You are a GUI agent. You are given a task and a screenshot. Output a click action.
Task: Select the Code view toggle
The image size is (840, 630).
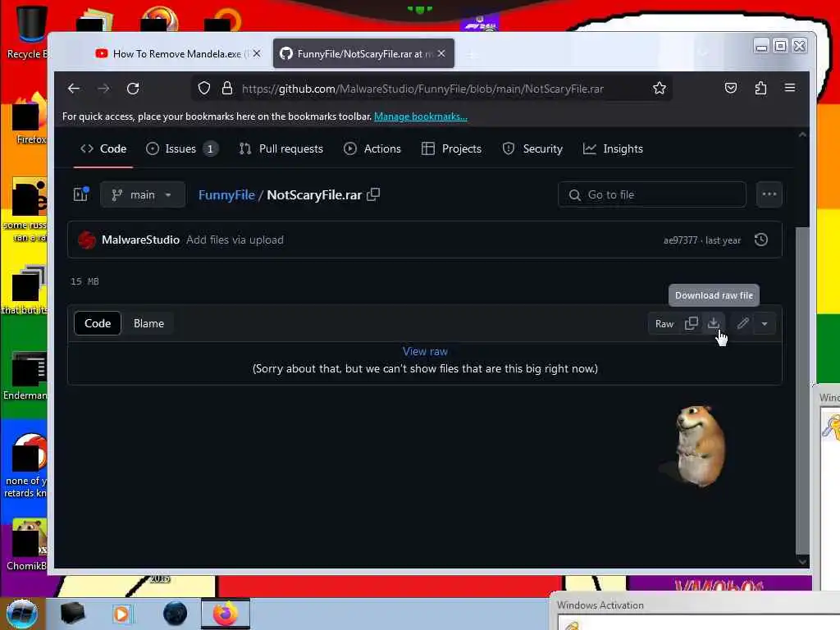pyautogui.click(x=98, y=323)
